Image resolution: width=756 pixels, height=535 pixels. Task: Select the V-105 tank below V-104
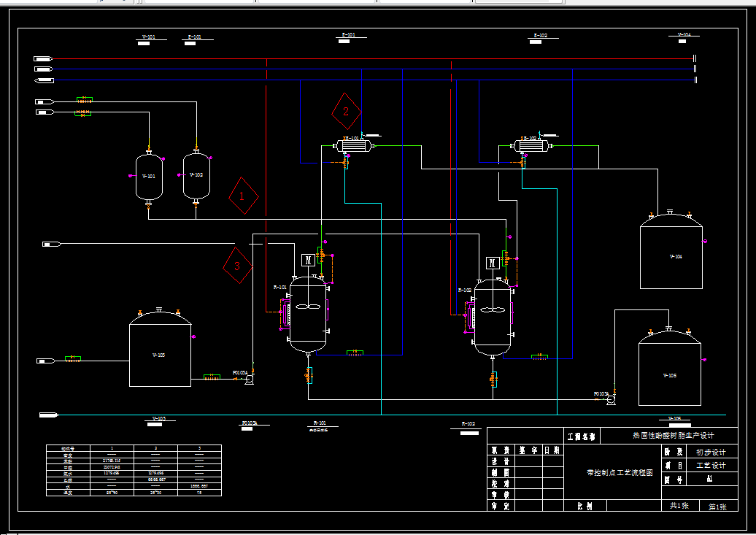[x=670, y=369]
